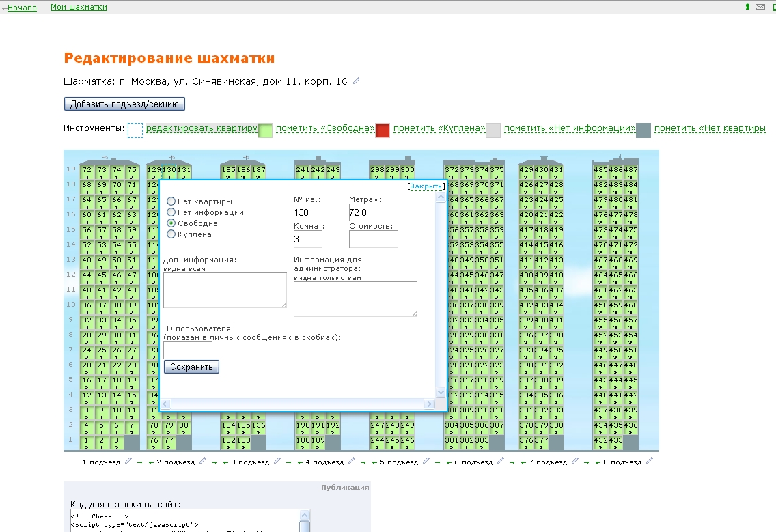Close the popup via 'Закрыть' link

pos(426,186)
